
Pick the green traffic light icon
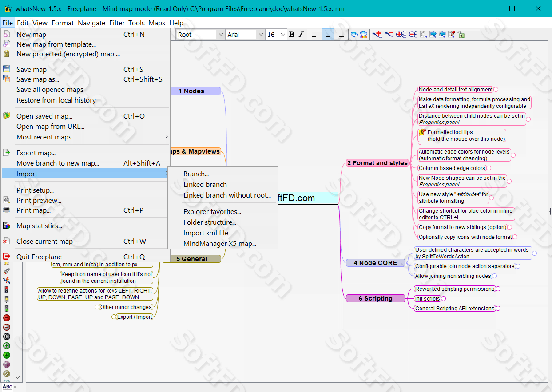[7, 308]
